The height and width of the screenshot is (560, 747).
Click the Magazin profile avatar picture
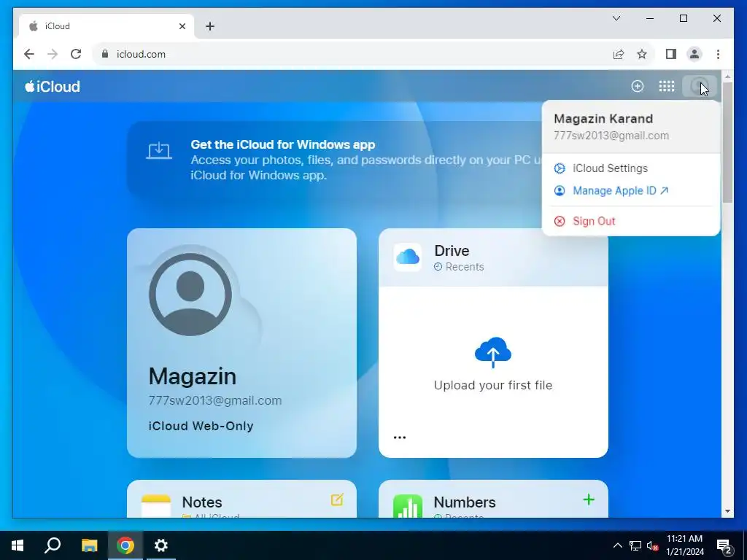[x=190, y=295]
